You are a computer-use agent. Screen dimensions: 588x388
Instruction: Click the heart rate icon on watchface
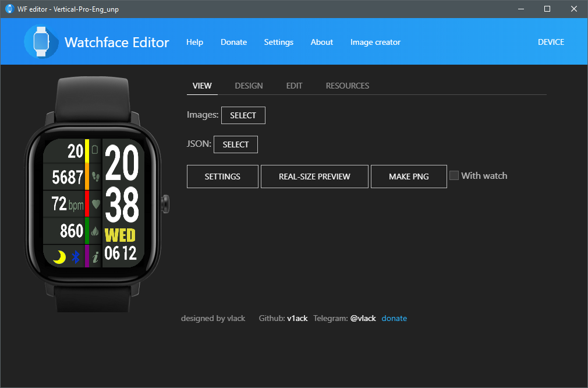[x=95, y=204]
